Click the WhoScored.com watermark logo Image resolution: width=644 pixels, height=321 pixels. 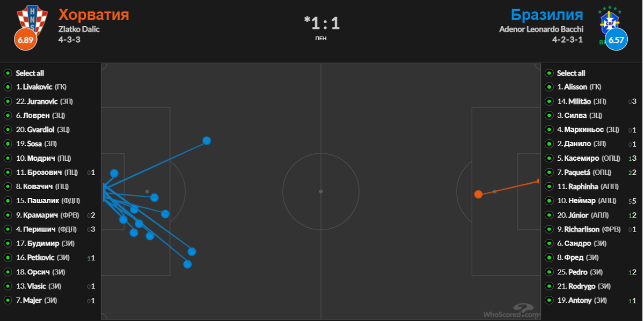tap(510, 311)
